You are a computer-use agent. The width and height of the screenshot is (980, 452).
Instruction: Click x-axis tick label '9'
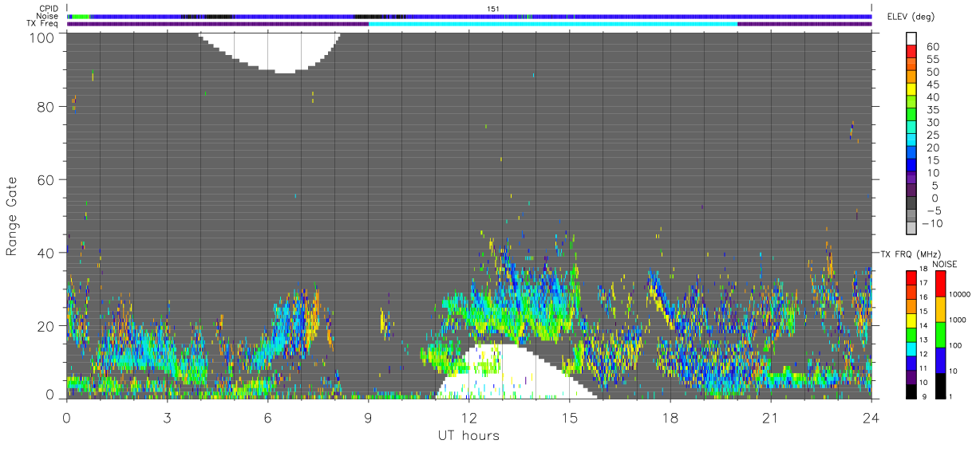coord(368,418)
